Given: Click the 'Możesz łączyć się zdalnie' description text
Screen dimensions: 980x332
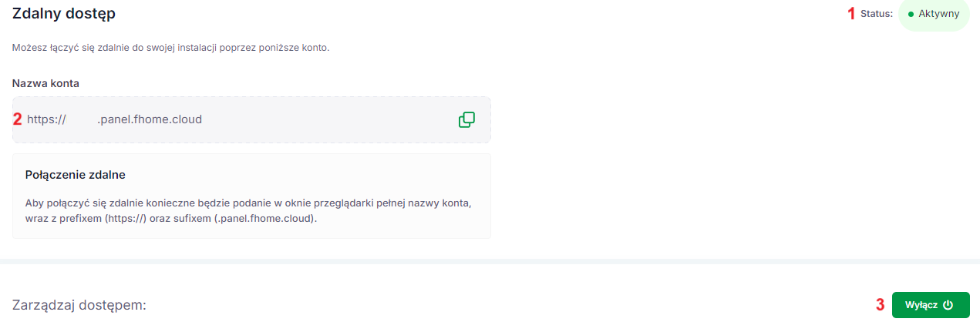Looking at the screenshot, I should pos(171,48).
